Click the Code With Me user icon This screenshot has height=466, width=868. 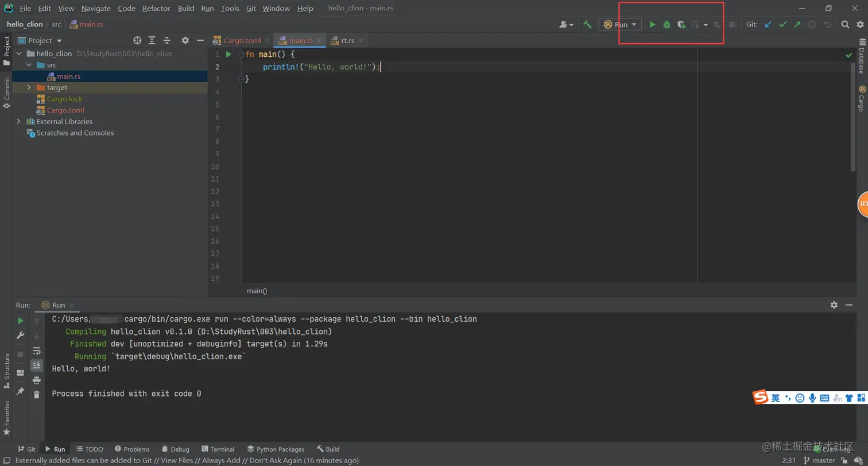(x=564, y=25)
